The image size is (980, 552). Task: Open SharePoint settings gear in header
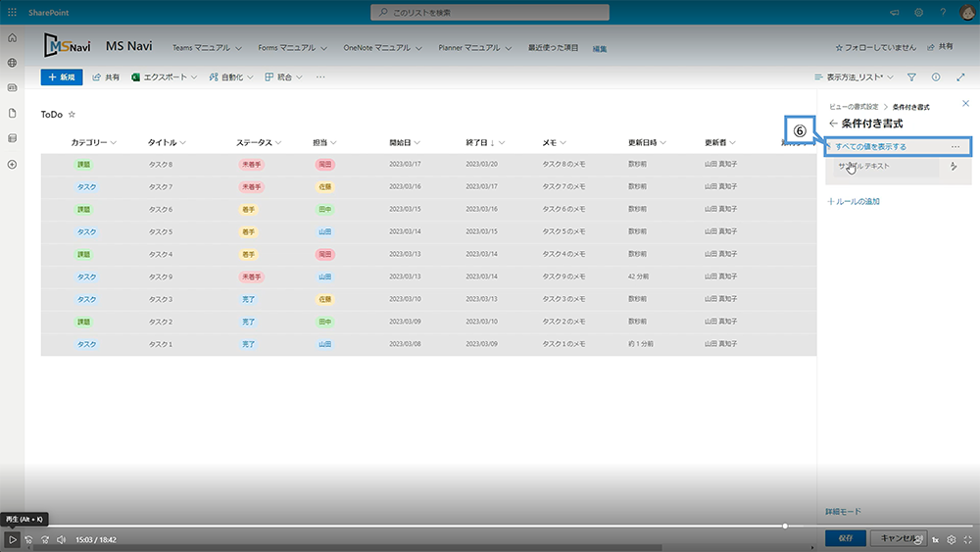point(919,13)
